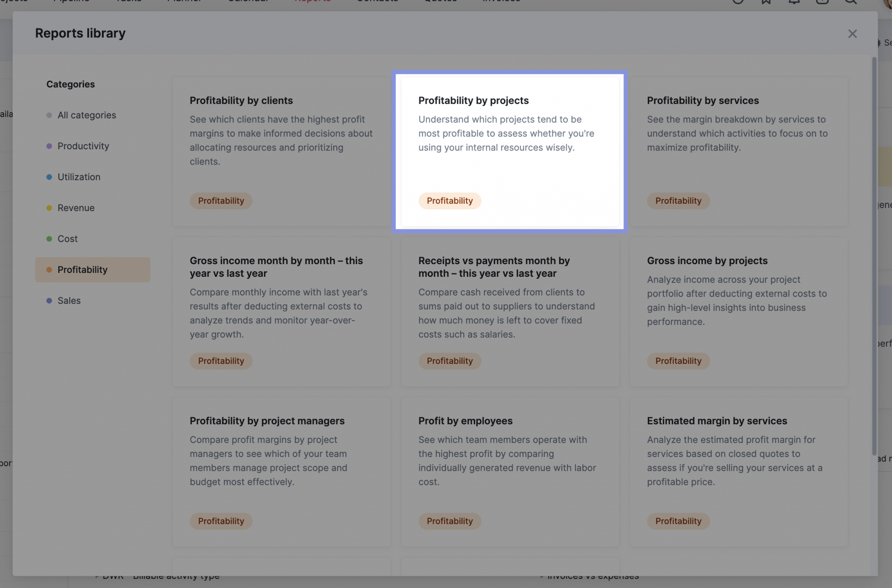The height and width of the screenshot is (588, 892).
Task: Open the Contacts section in top navigation
Action: coord(377,1)
